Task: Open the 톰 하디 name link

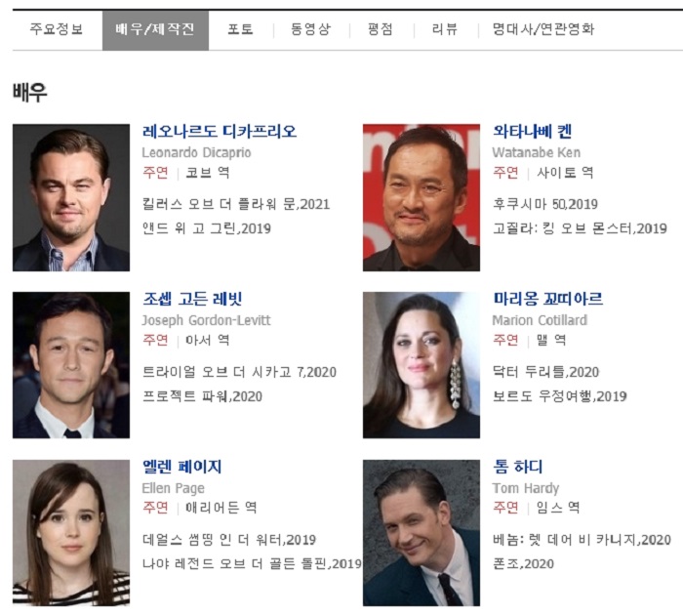Action: click(x=517, y=467)
